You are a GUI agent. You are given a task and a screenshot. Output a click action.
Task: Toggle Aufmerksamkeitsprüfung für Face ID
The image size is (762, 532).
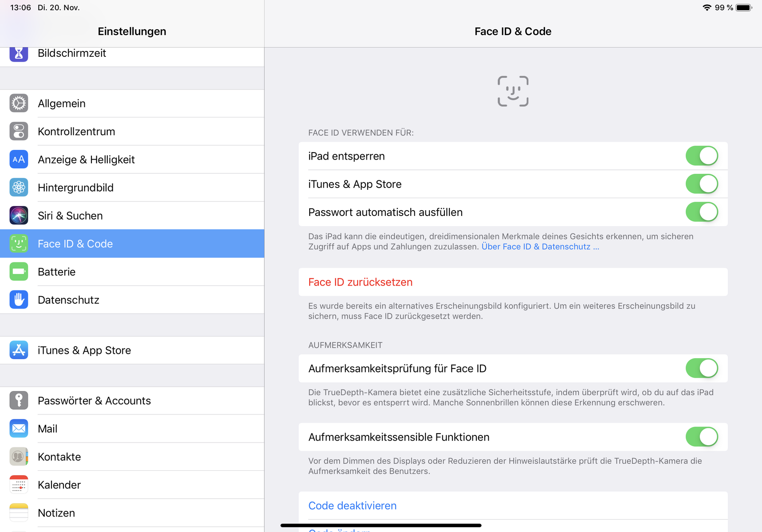[x=701, y=368]
